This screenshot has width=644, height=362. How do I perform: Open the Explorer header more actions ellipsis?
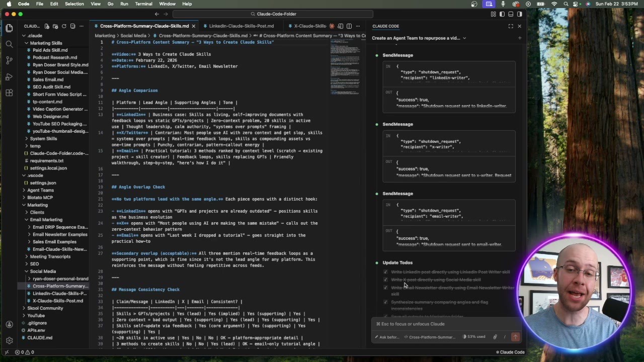point(83,26)
